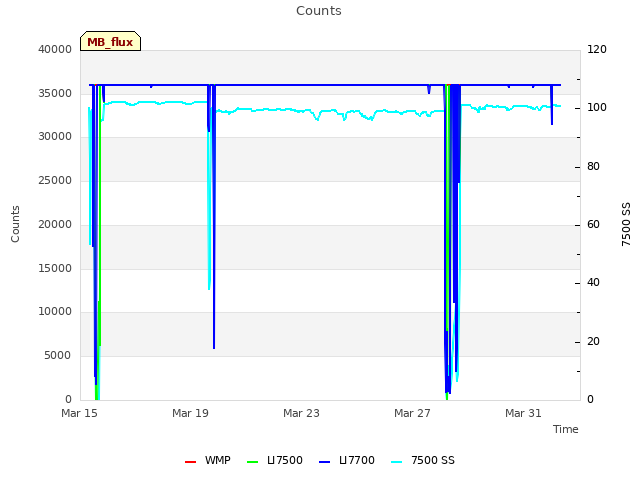This screenshot has height=480, width=640.
Task: Click the 15000 left axis value
Action: 55,268
